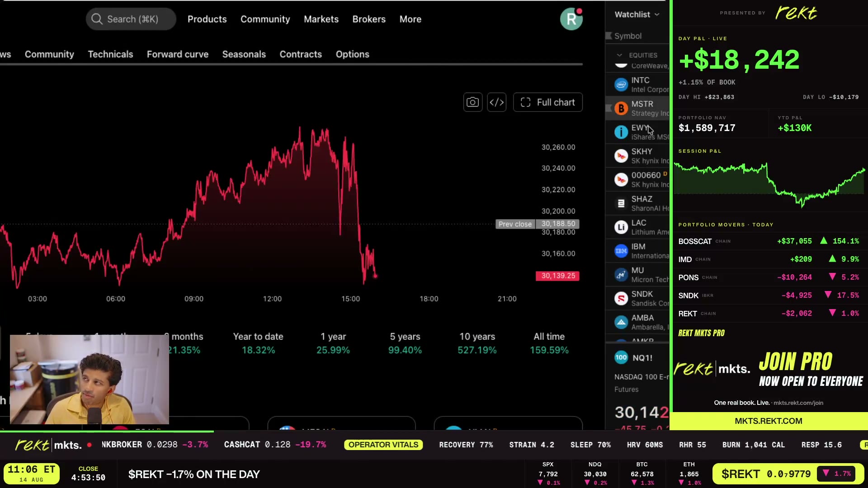Screen dimensions: 868x488
Task: Select the SNDK Sandisk logo icon
Action: (621, 298)
